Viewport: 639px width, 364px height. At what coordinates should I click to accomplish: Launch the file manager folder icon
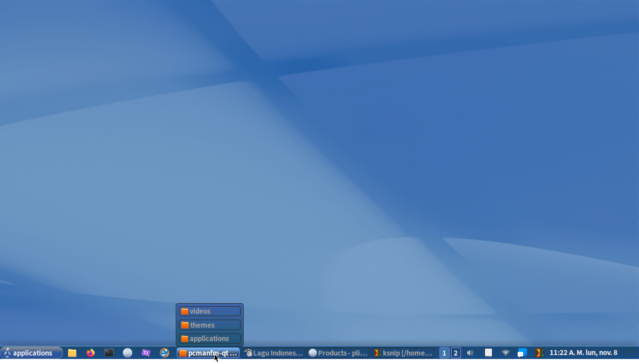[x=72, y=353]
